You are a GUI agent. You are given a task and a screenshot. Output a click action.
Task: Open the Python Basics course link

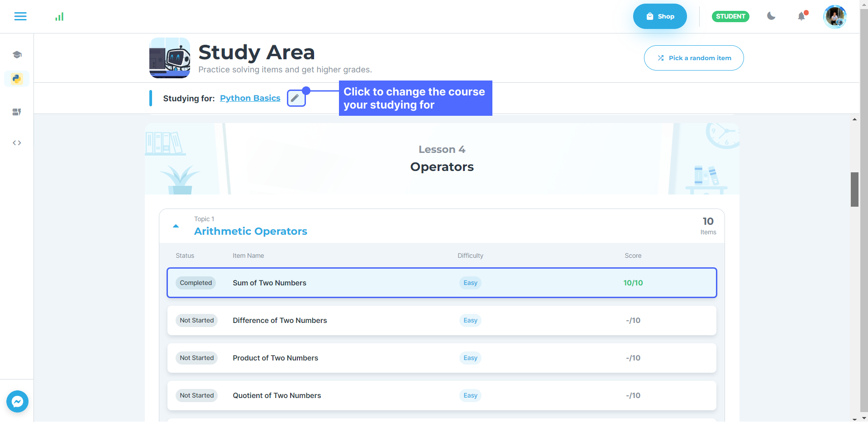pyautogui.click(x=250, y=98)
